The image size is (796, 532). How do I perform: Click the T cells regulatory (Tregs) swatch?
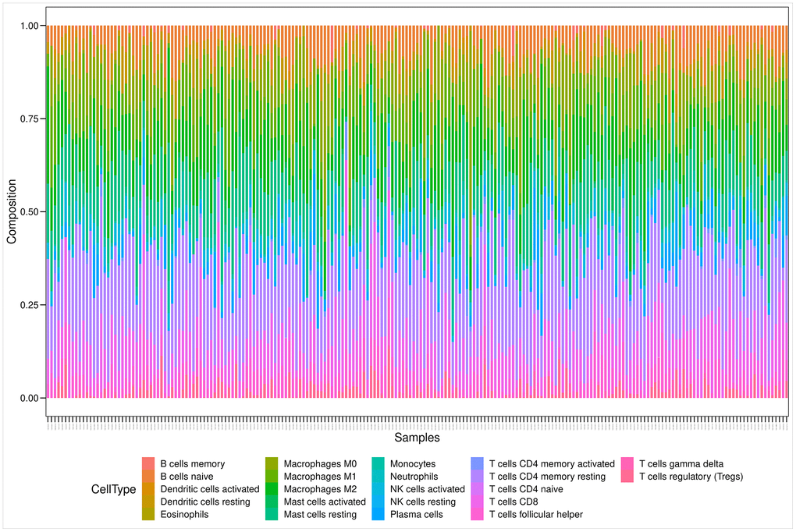(x=627, y=477)
